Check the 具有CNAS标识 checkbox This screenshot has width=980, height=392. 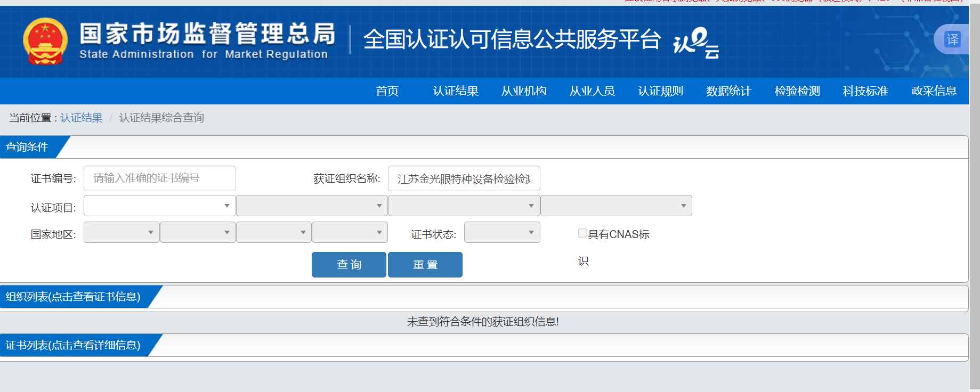582,233
